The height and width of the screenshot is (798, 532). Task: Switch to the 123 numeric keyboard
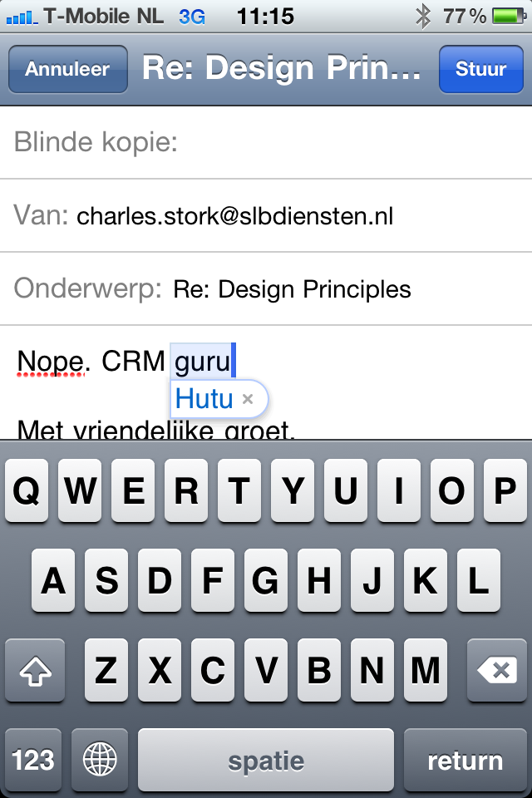coord(33,760)
